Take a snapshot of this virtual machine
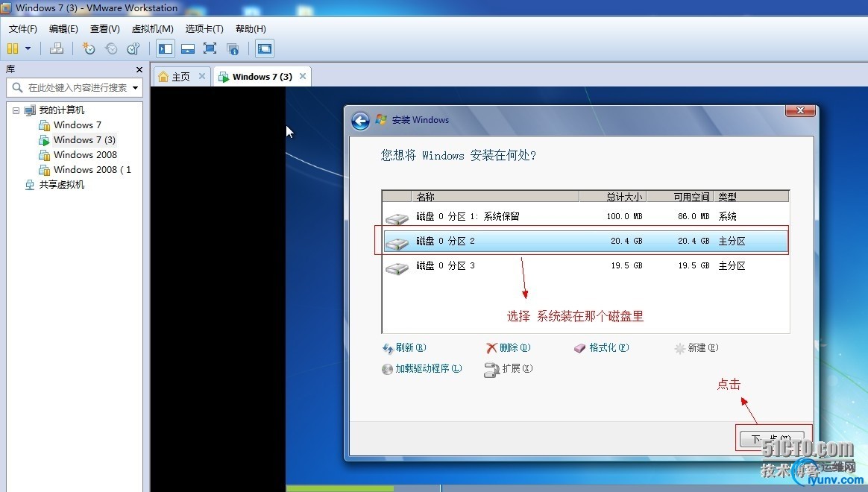This screenshot has height=492, width=868. (x=89, y=48)
